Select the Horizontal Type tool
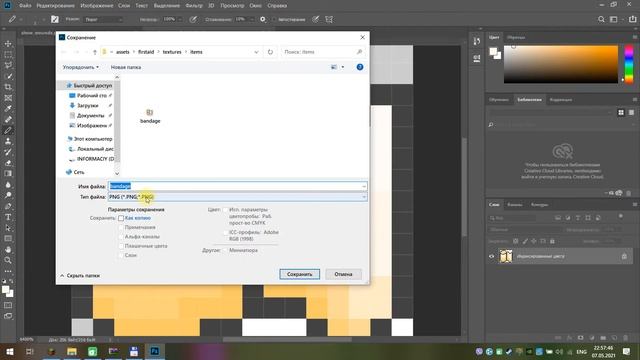The width and height of the screenshot is (640, 360). (8, 217)
